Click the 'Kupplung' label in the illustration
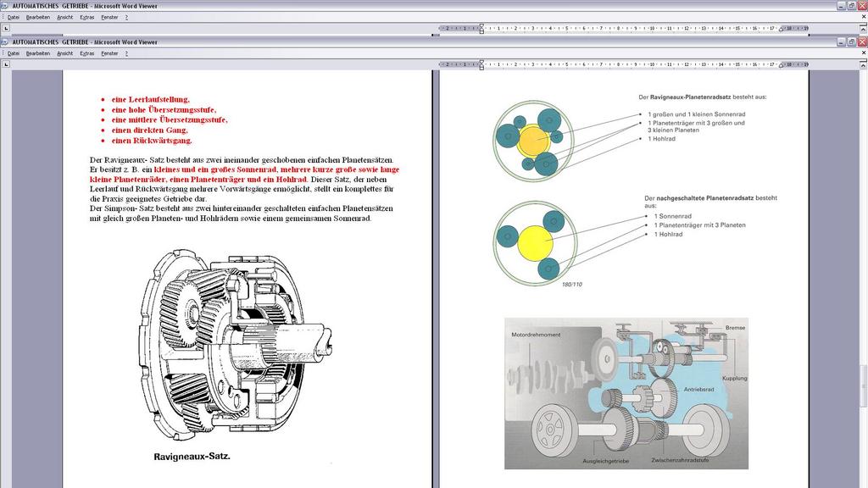 [735, 379]
